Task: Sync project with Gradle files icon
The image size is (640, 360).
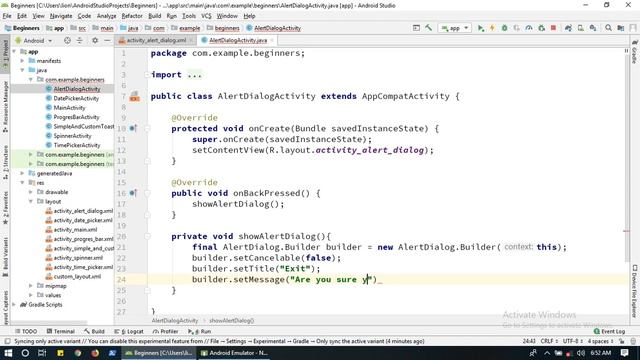Action: (x=568, y=28)
